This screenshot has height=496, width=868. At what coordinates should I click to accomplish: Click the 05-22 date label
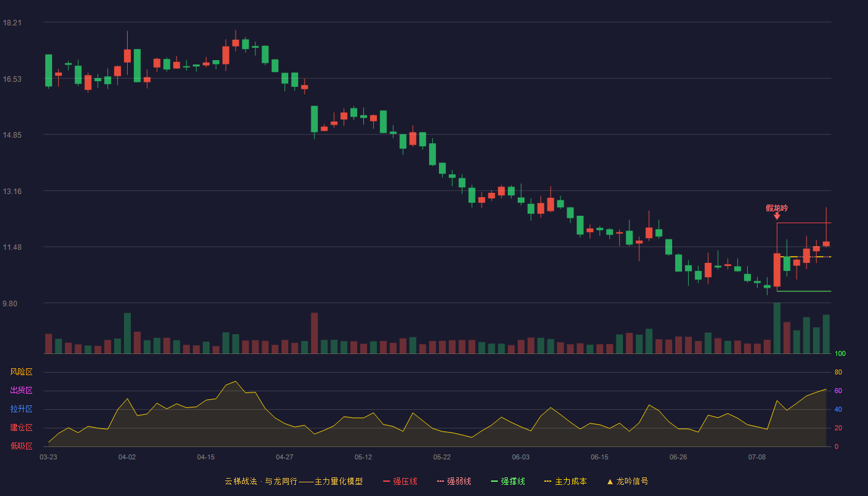(x=442, y=457)
